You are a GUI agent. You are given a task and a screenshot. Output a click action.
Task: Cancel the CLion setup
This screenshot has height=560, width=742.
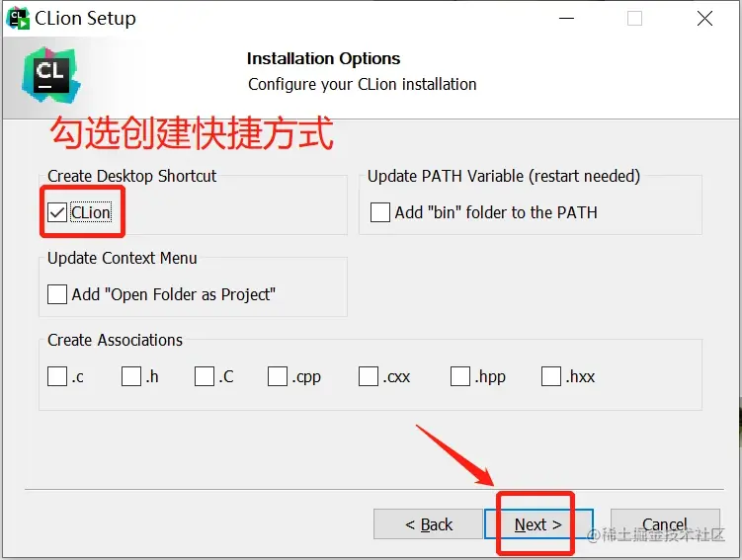coord(665,524)
